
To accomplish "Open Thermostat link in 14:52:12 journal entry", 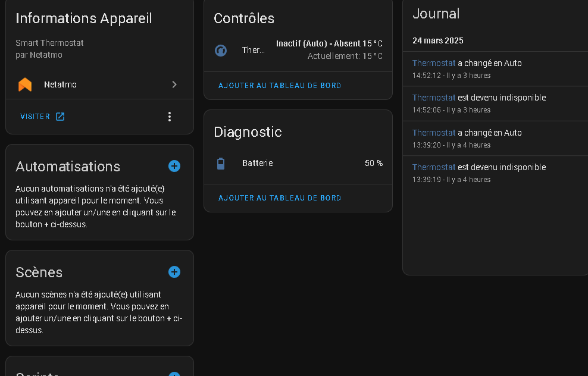I will tap(434, 63).
